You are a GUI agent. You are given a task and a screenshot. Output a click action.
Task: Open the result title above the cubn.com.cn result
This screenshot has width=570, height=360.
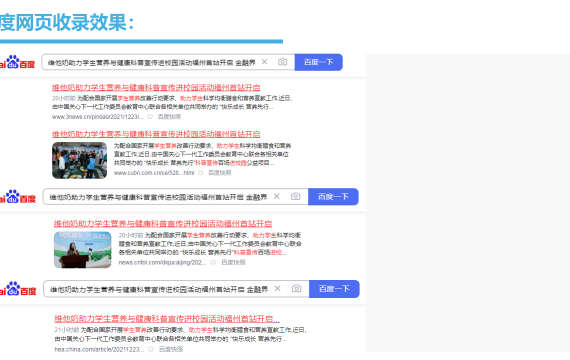pos(156,134)
